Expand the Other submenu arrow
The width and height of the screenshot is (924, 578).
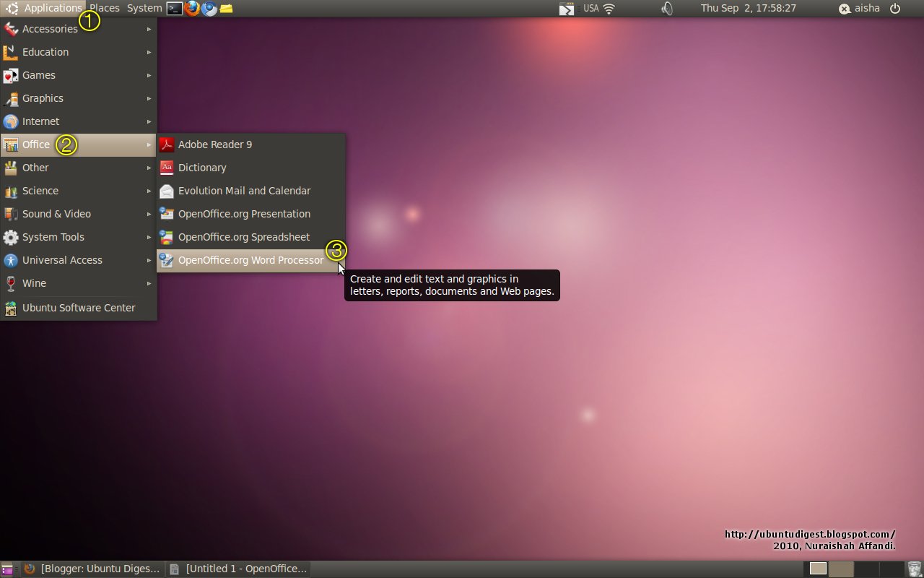pyautogui.click(x=149, y=168)
